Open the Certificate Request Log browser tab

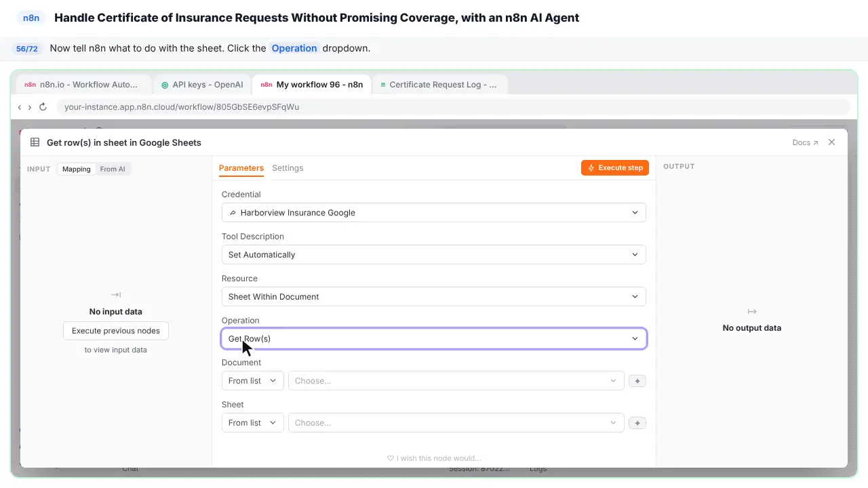(439, 85)
